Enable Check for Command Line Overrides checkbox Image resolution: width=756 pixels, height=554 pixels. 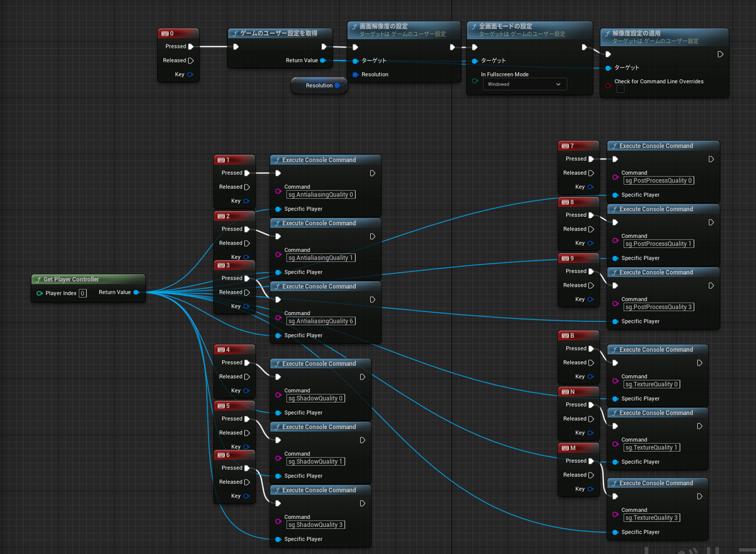[x=621, y=89]
